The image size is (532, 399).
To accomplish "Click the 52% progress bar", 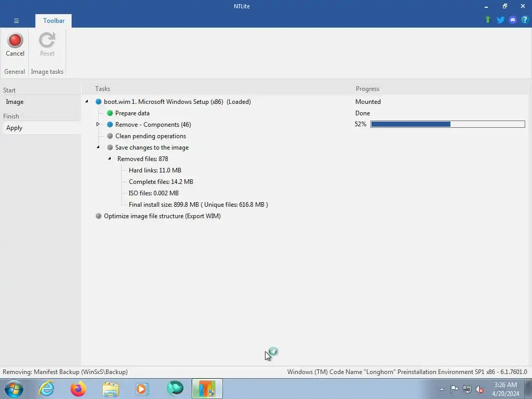I will click(447, 124).
